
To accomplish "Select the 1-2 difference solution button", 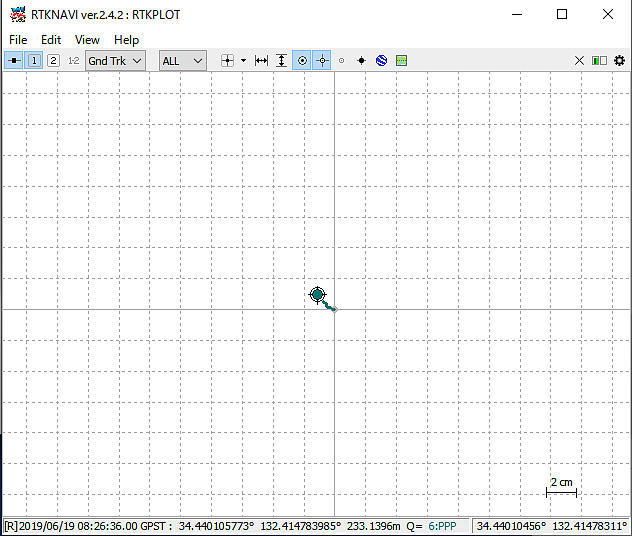I will [73, 61].
